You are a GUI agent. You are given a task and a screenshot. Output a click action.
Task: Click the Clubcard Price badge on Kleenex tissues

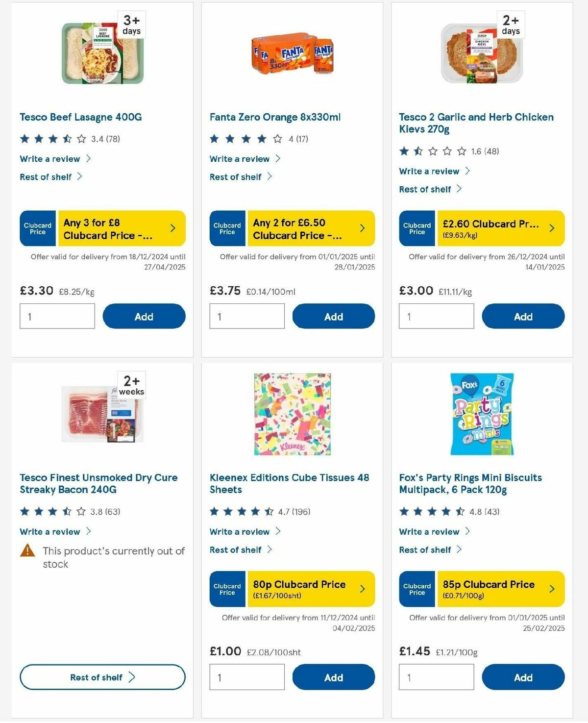coord(227,589)
